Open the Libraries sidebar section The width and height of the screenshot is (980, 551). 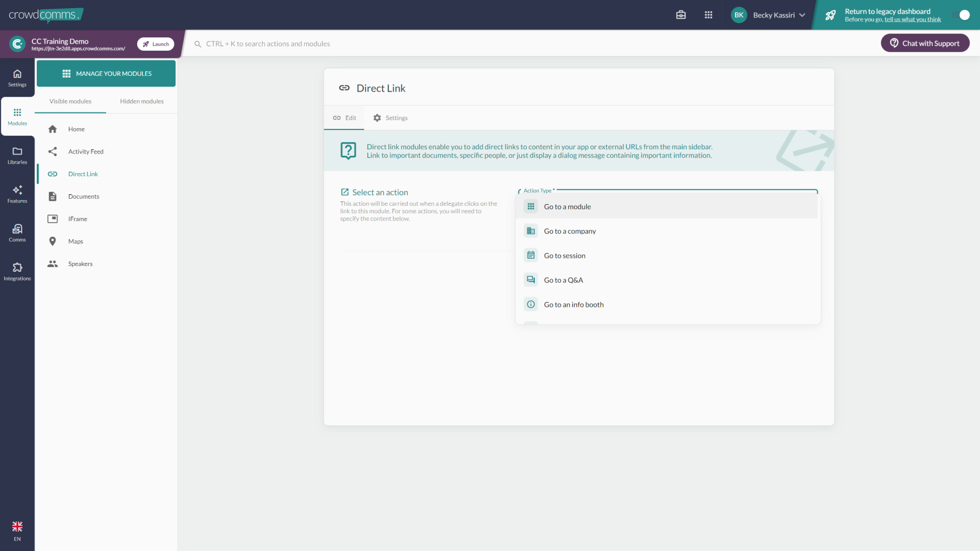pos(17,155)
